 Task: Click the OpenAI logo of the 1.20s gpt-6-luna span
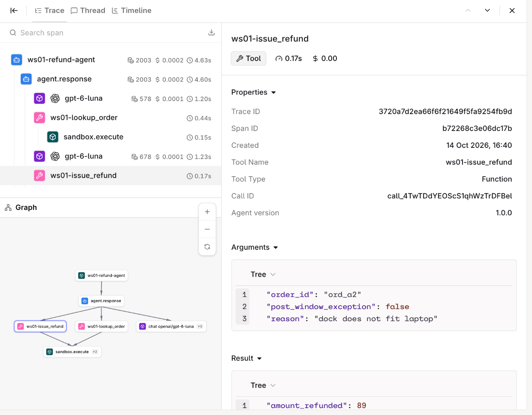pyautogui.click(x=55, y=99)
